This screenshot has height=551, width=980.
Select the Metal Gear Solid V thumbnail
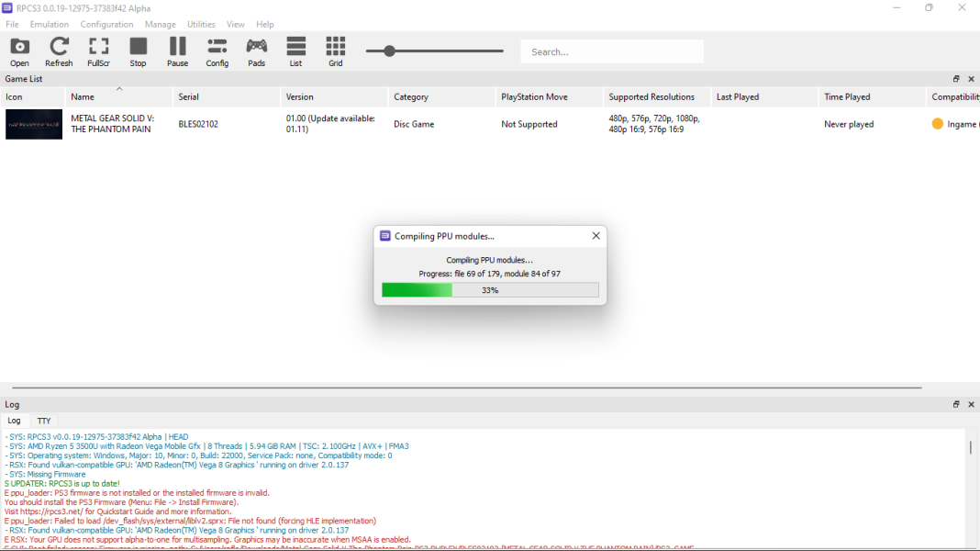click(x=34, y=124)
